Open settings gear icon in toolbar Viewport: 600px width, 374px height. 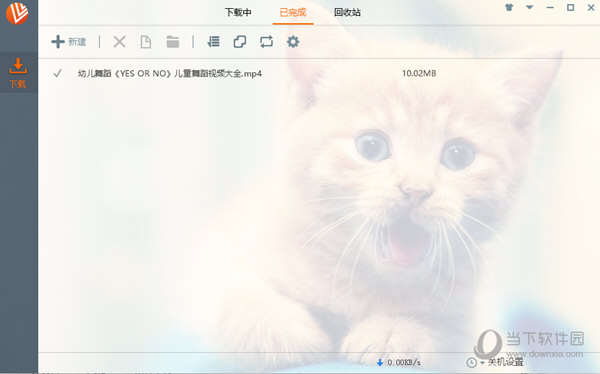click(x=293, y=41)
